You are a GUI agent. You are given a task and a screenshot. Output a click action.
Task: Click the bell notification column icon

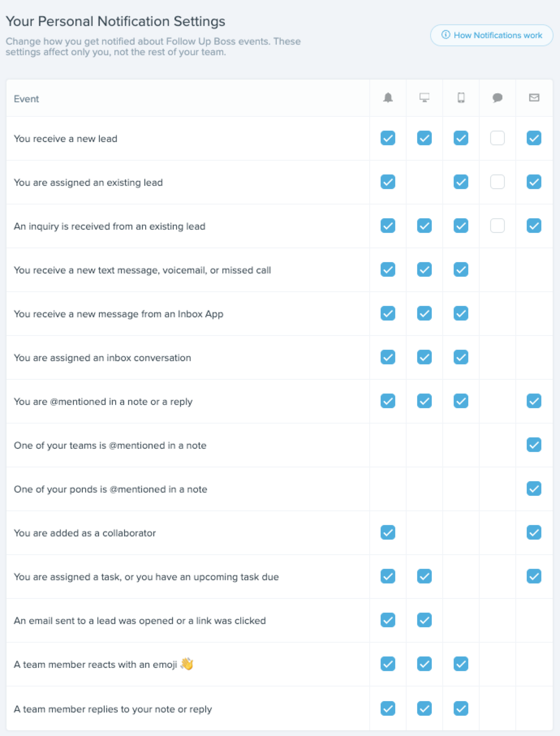pos(388,98)
